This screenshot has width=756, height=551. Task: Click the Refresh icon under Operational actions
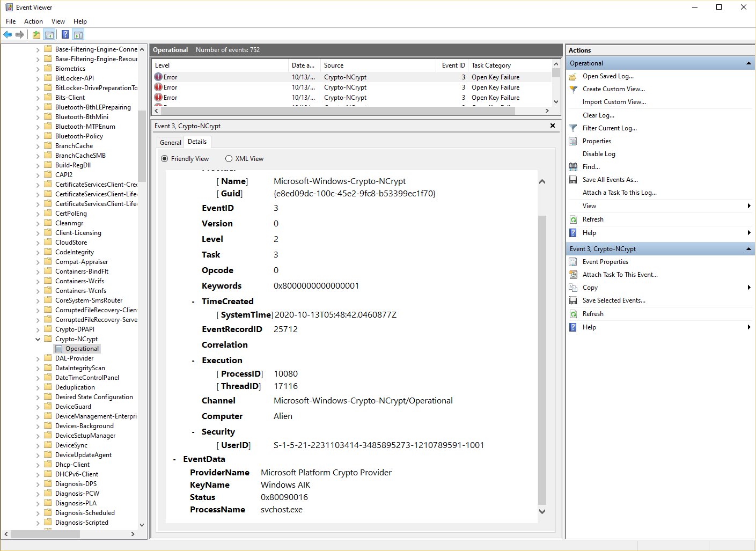click(x=572, y=219)
